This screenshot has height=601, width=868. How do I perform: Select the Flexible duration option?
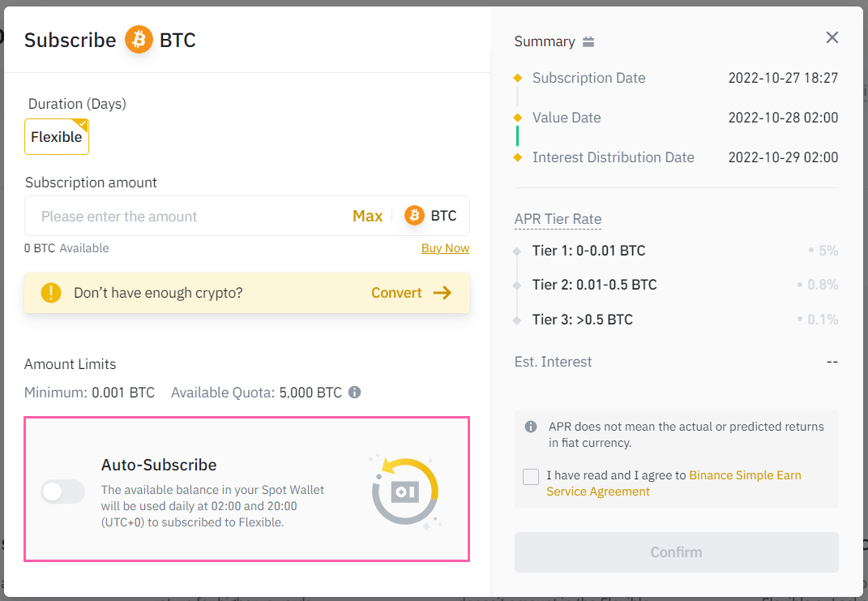[56, 136]
